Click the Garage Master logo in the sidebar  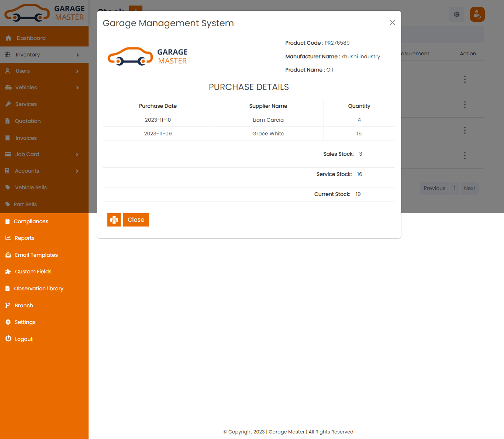[x=44, y=13]
